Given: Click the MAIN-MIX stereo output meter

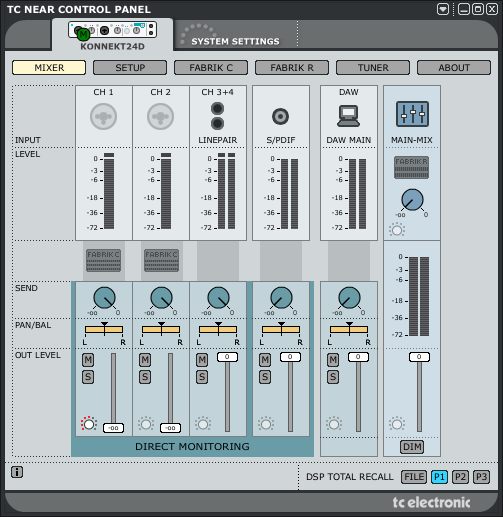Looking at the screenshot, I should coord(419,296).
